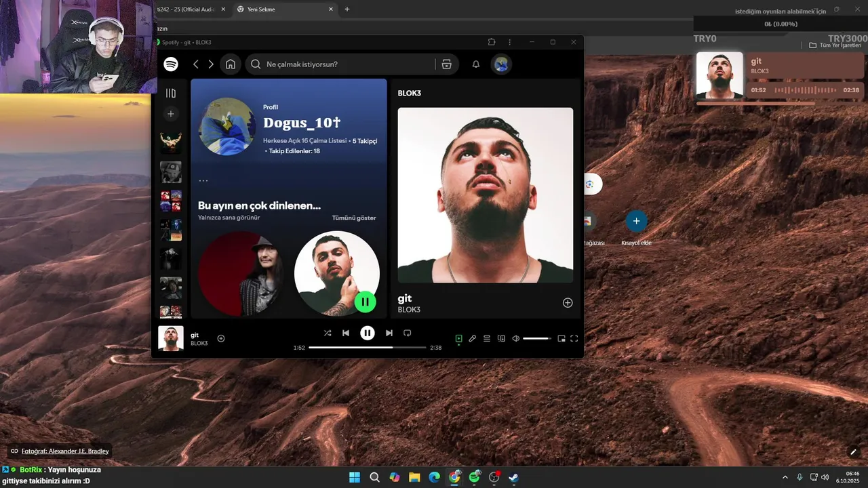This screenshot has height=488, width=868.
Task: Open the Windows Start menu
Action: pyautogui.click(x=355, y=477)
